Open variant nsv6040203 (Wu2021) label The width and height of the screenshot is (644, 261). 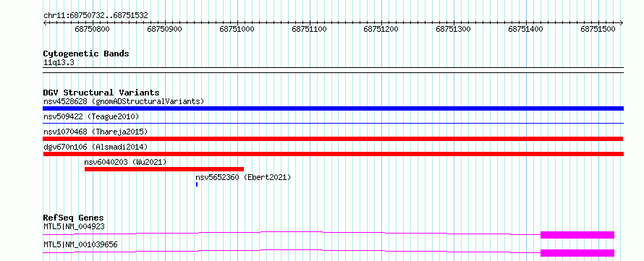tap(125, 162)
